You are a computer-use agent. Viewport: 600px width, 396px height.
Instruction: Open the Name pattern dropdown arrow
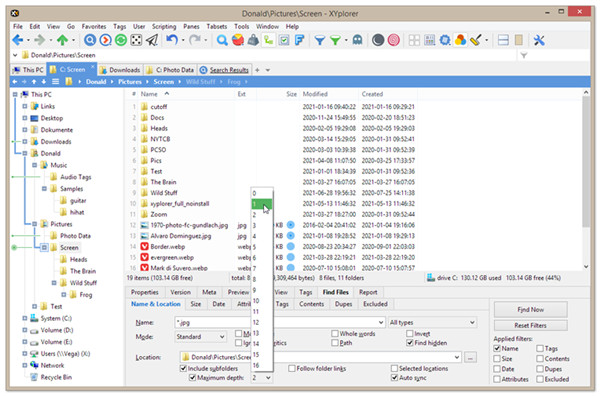(x=381, y=323)
